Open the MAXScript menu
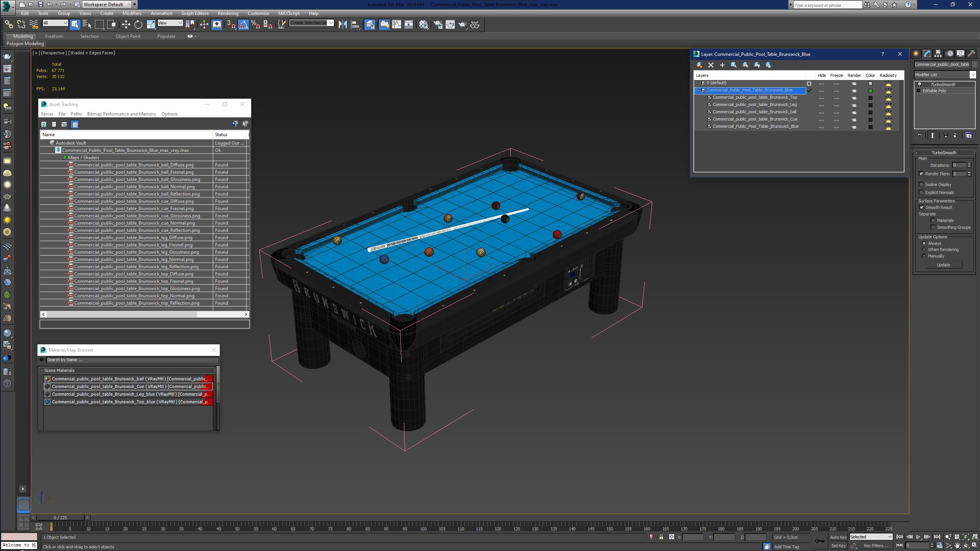The height and width of the screenshot is (551, 980). pyautogui.click(x=289, y=13)
